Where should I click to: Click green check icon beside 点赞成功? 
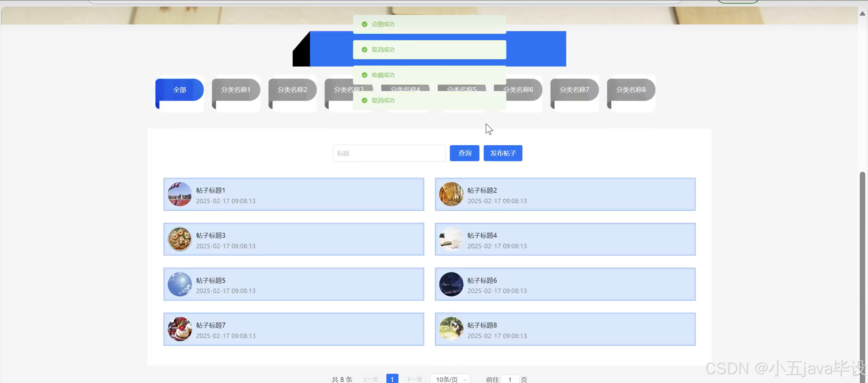364,24
